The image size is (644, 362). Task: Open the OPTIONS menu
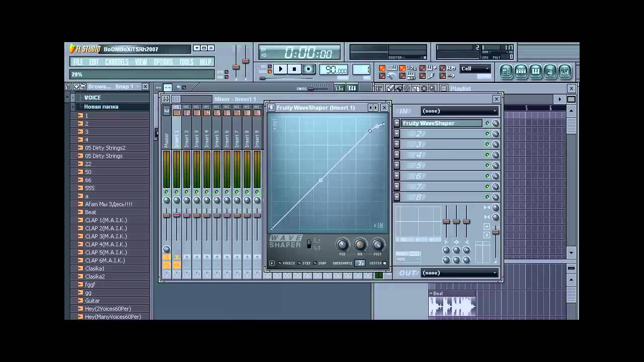pos(163,62)
